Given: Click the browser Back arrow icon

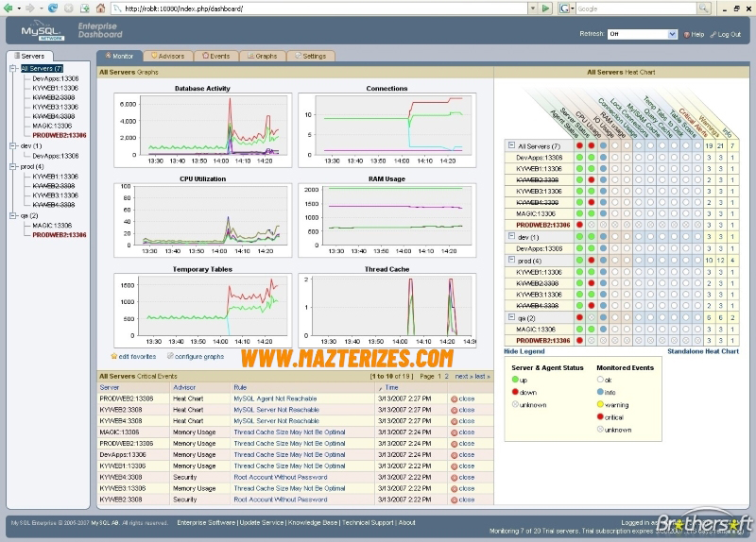Looking at the screenshot, I should coord(9,8).
